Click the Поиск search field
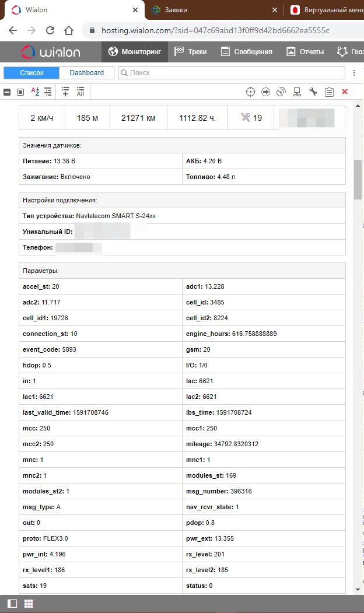This screenshot has width=364, height=613. point(232,73)
